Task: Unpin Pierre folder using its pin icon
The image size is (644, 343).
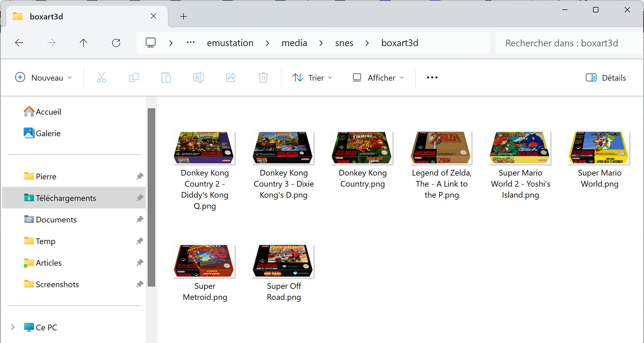Action: point(140,176)
